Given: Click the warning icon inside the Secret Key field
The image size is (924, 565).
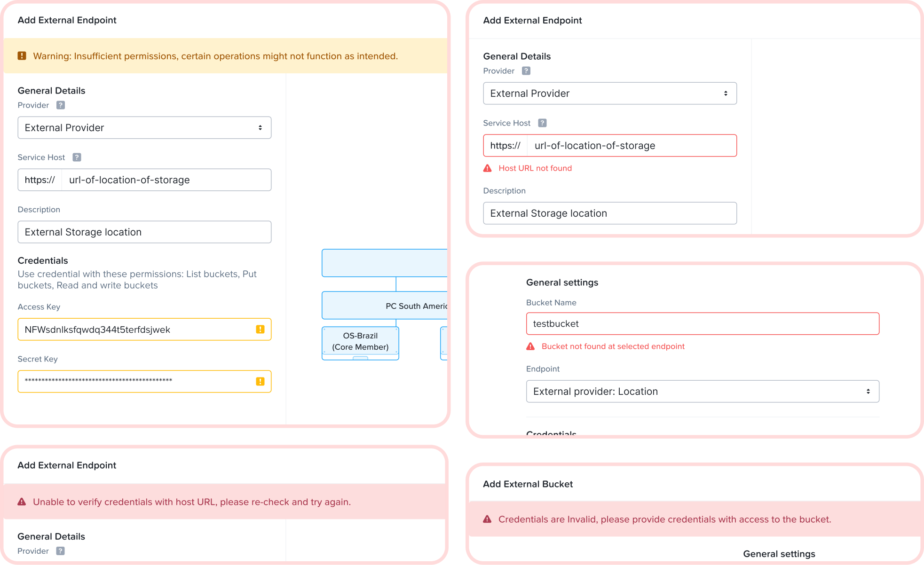Looking at the screenshot, I should pos(260,382).
